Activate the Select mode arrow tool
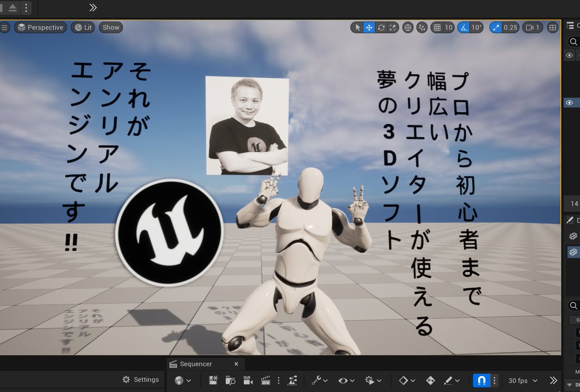 (358, 28)
